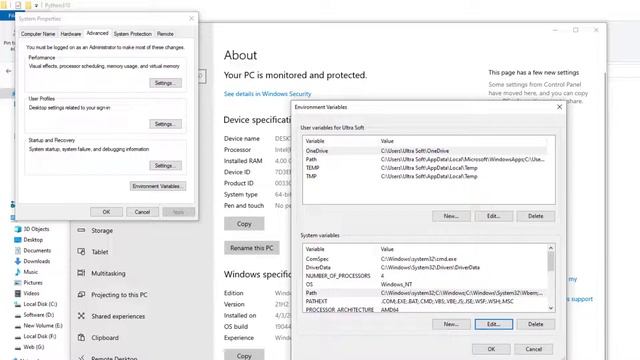Select the system Path variable row

[x=425, y=293]
